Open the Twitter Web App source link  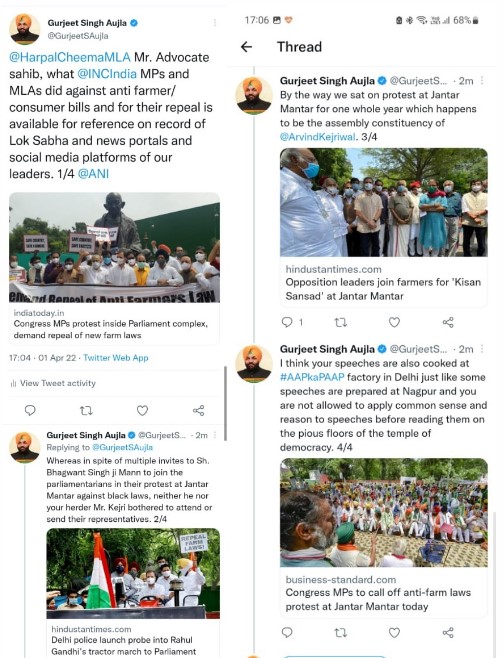point(116,358)
